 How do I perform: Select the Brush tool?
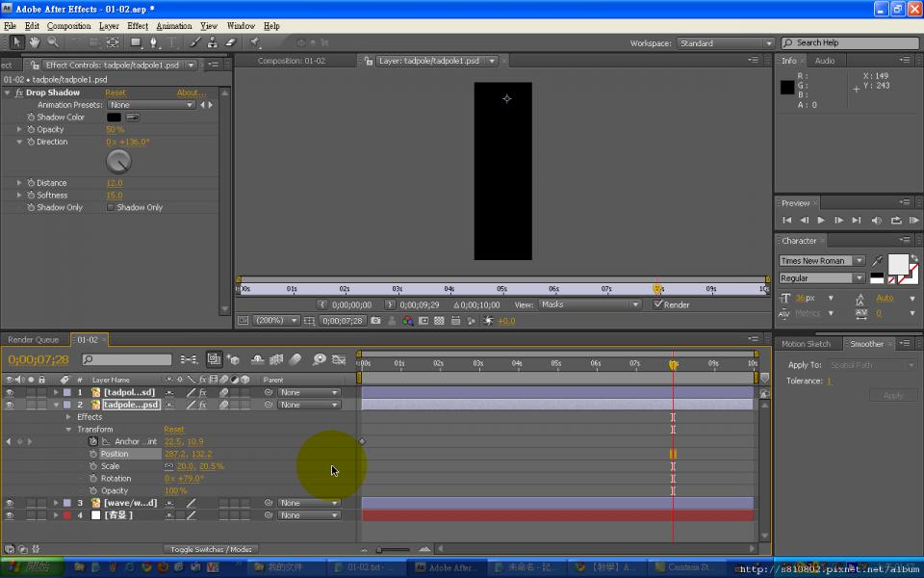click(195, 42)
